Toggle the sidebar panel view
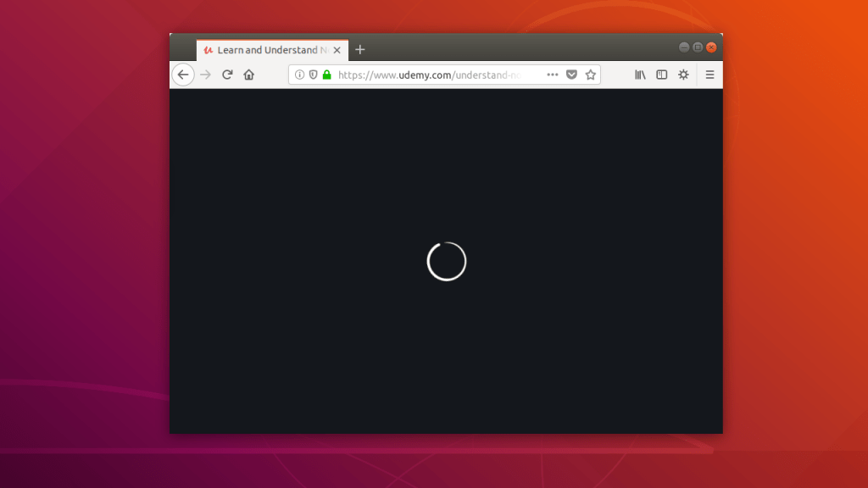This screenshot has width=868, height=488. click(661, 75)
